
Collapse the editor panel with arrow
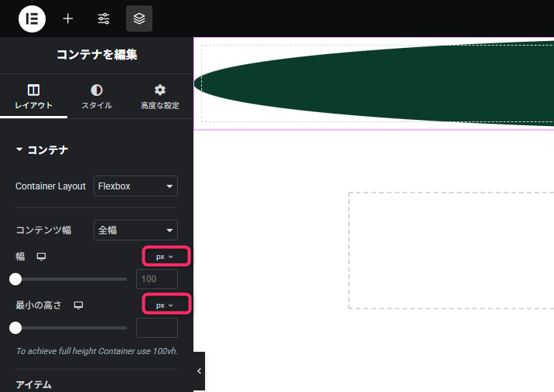click(x=200, y=371)
